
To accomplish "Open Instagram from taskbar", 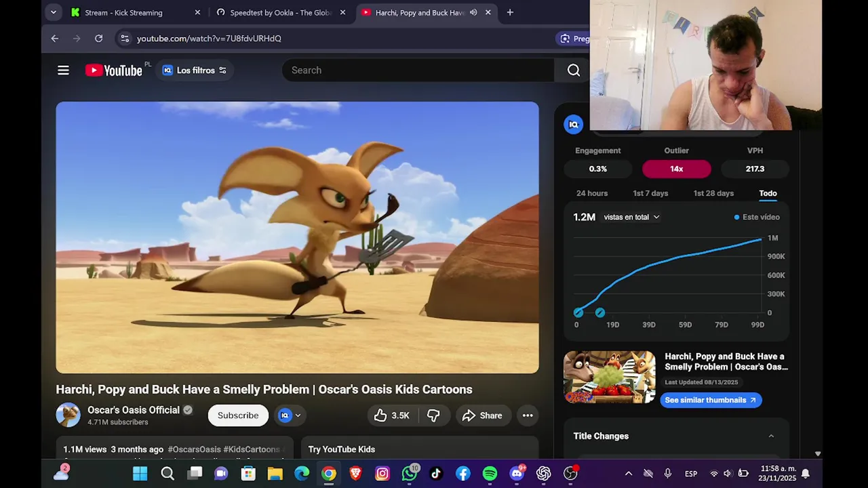I will (382, 473).
